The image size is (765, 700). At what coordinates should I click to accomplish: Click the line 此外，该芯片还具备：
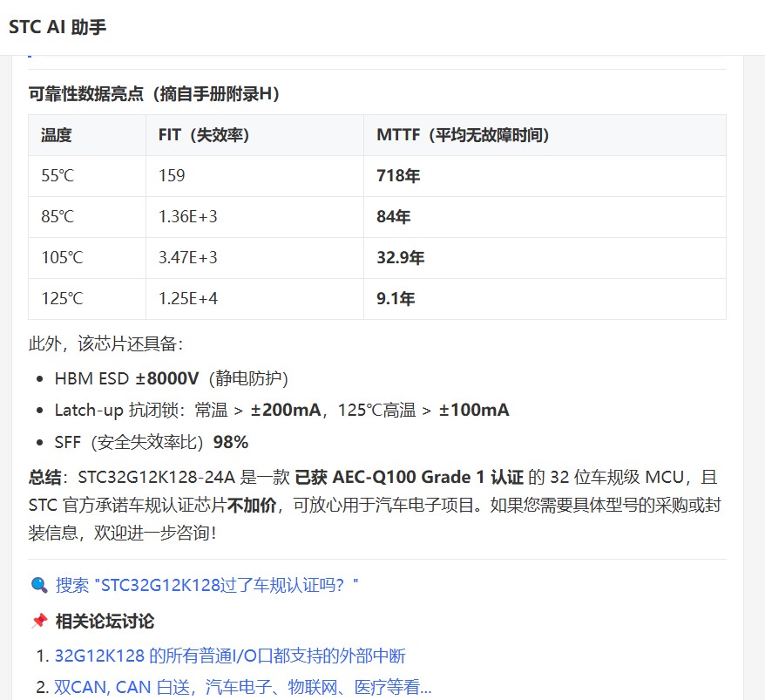pos(106,344)
